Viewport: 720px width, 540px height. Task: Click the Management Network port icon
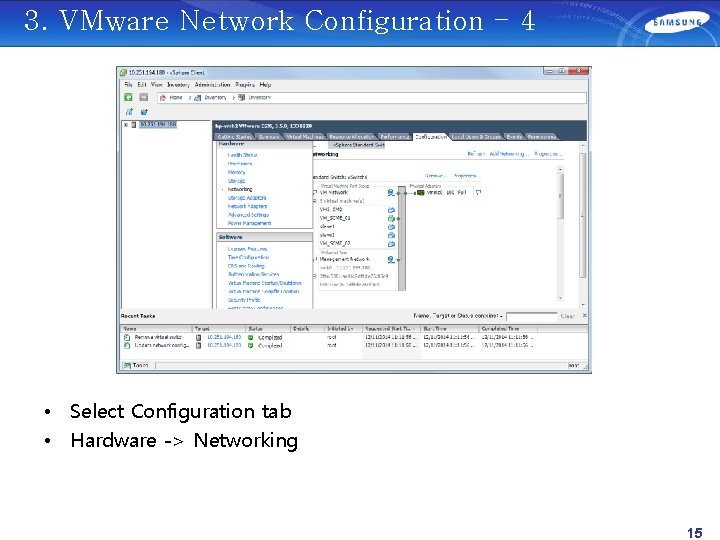point(390,259)
